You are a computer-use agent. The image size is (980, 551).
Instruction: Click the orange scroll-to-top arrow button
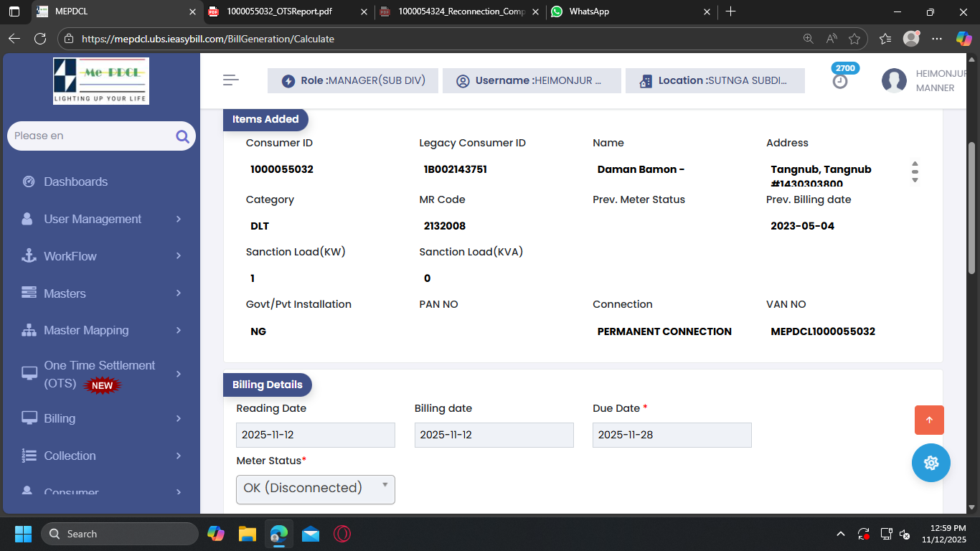point(929,420)
